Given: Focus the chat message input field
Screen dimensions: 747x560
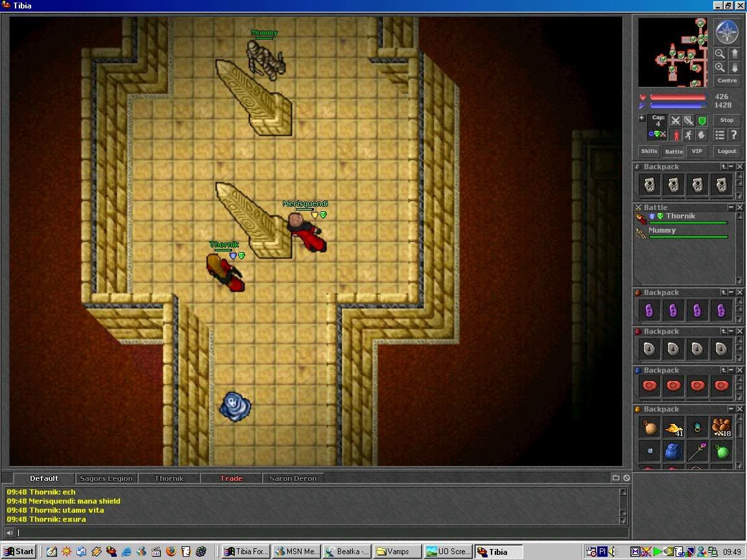Looking at the screenshot, I should click(x=322, y=533).
